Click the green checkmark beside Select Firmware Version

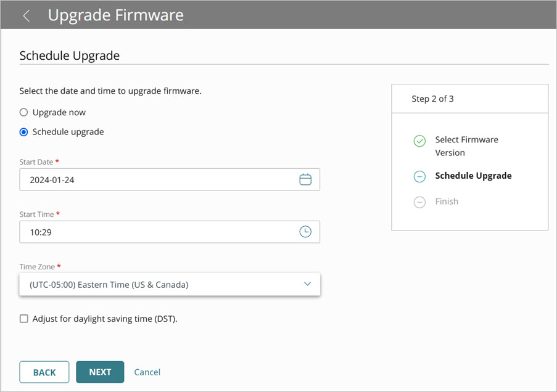[419, 141]
